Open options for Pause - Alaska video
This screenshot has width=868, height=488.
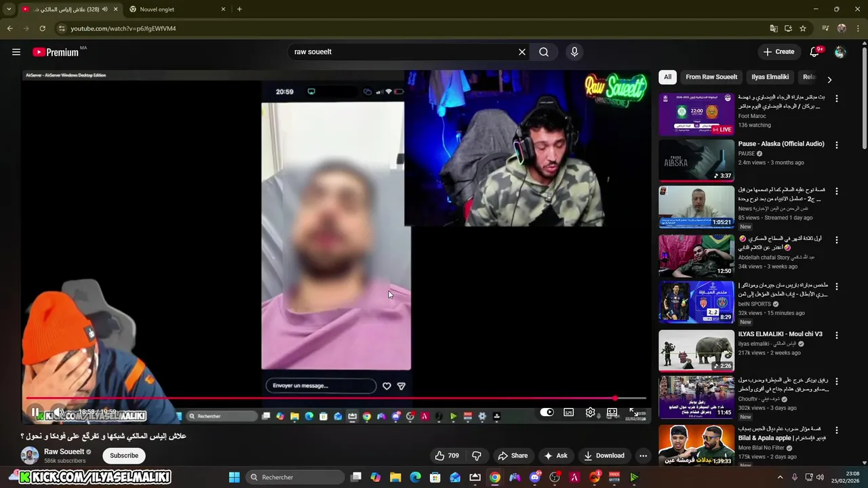pos(836,145)
